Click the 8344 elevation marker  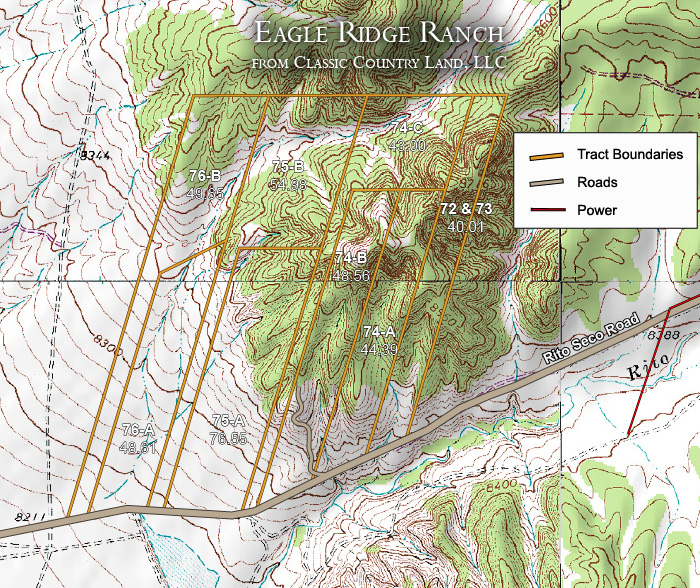[x=93, y=156]
